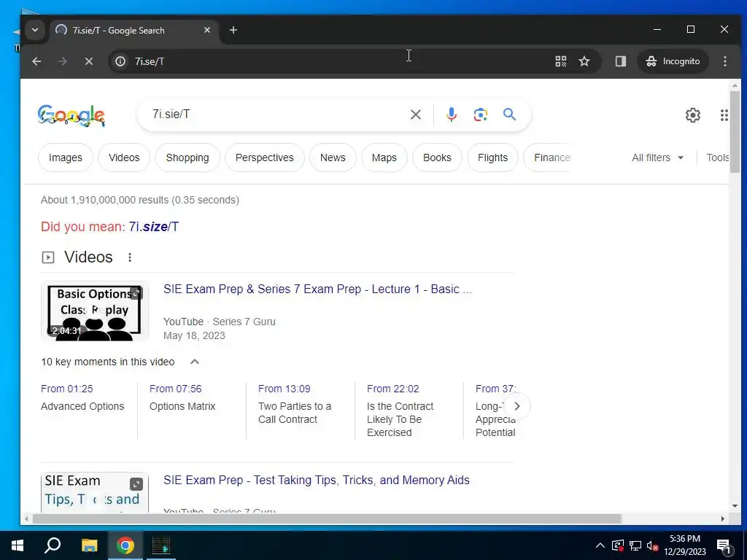View site information icon in address bar
Image resolution: width=747 pixels, height=560 pixels.
(120, 61)
